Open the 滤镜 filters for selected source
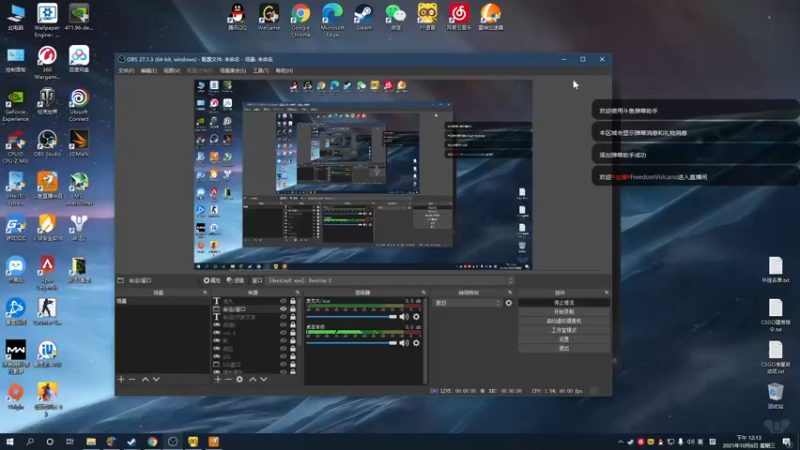 235,280
